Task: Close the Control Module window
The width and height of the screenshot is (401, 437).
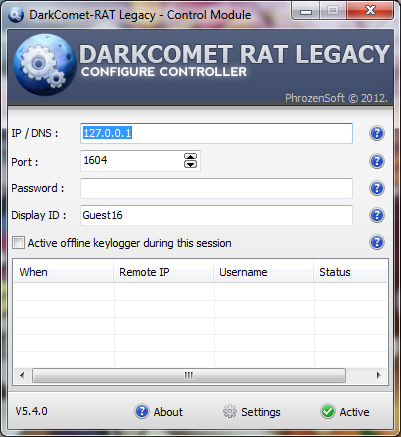Action: click(x=370, y=10)
